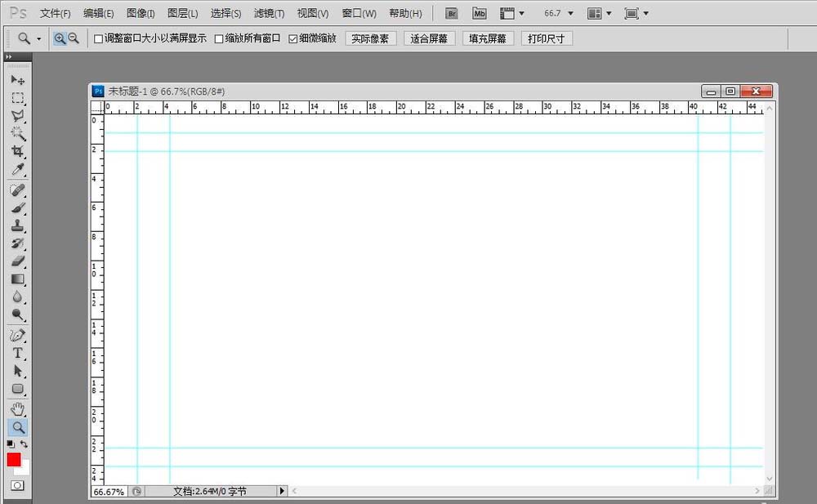
Task: Activate the Horizontal Type tool
Action: coord(18,353)
